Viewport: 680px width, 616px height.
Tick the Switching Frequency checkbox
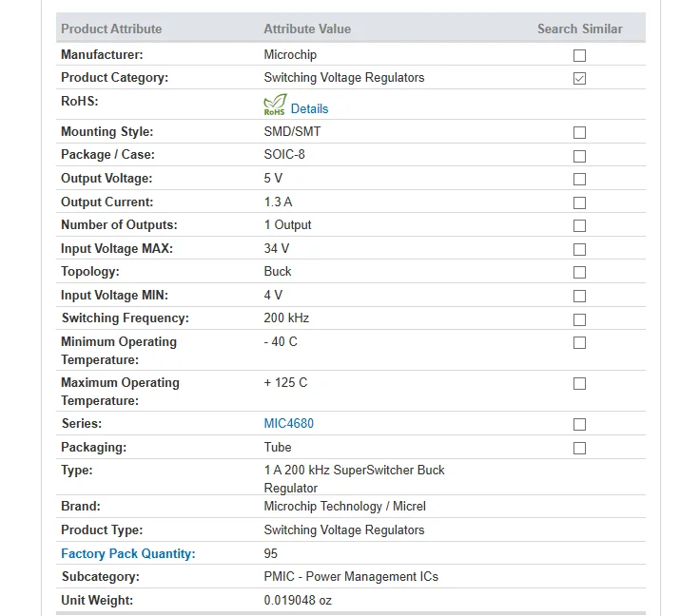[579, 320]
